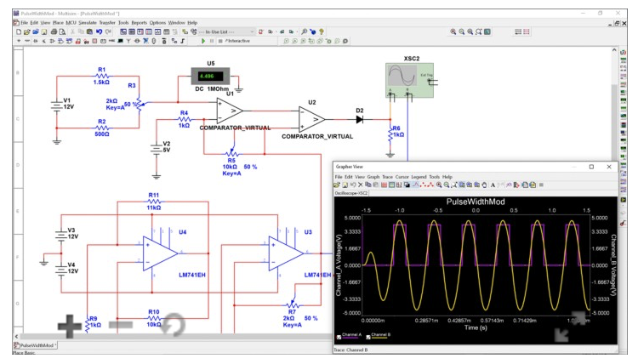Click the Full screen icon after zoom tools

pyautogui.click(x=487, y=31)
